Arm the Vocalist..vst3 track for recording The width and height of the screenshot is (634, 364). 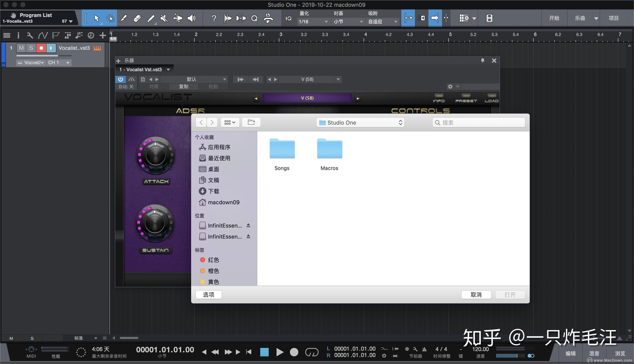pos(41,48)
